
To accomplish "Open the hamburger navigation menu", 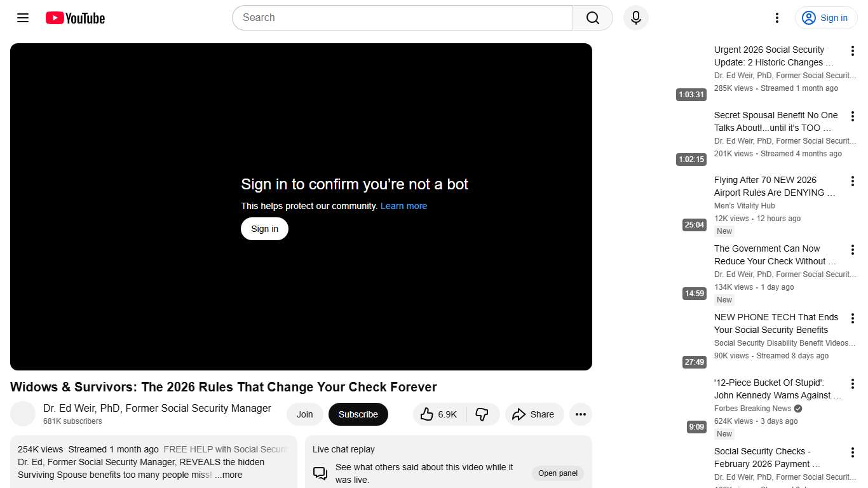I will [x=23, y=18].
